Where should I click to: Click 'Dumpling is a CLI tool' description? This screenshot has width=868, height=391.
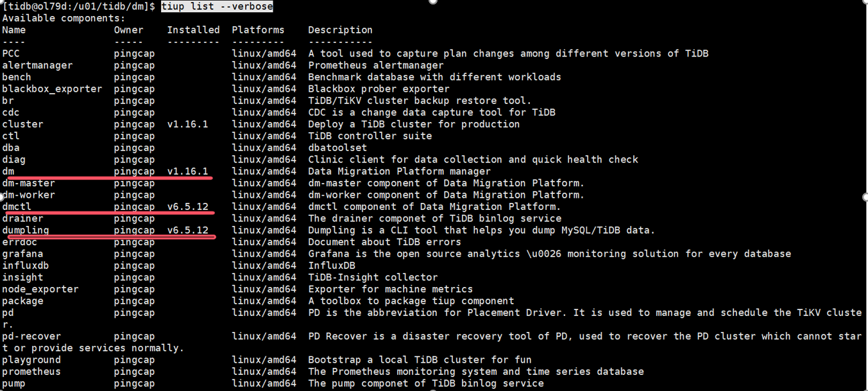[482, 230]
